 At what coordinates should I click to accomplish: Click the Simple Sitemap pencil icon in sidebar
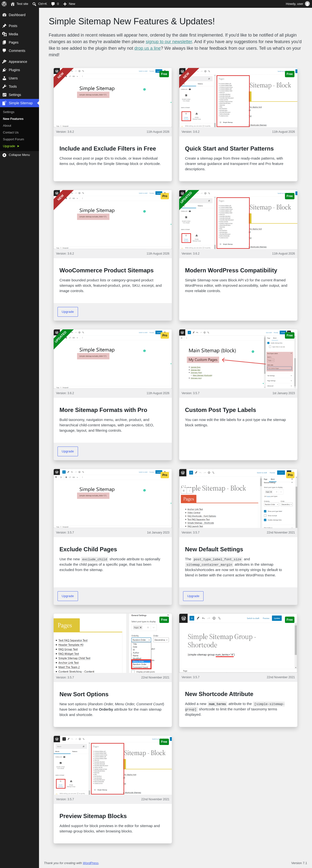tap(4, 103)
